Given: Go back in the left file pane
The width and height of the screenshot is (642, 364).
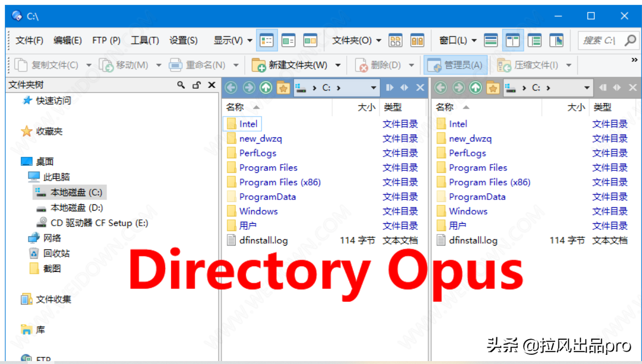Looking at the screenshot, I should 231,87.
